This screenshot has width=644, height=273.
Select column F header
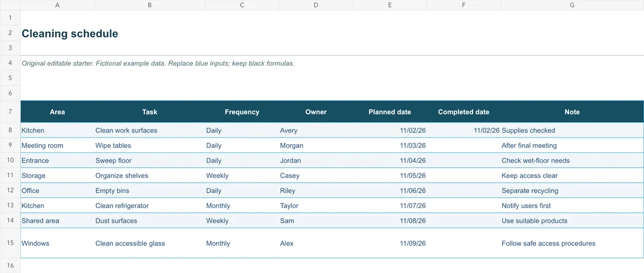point(464,5)
